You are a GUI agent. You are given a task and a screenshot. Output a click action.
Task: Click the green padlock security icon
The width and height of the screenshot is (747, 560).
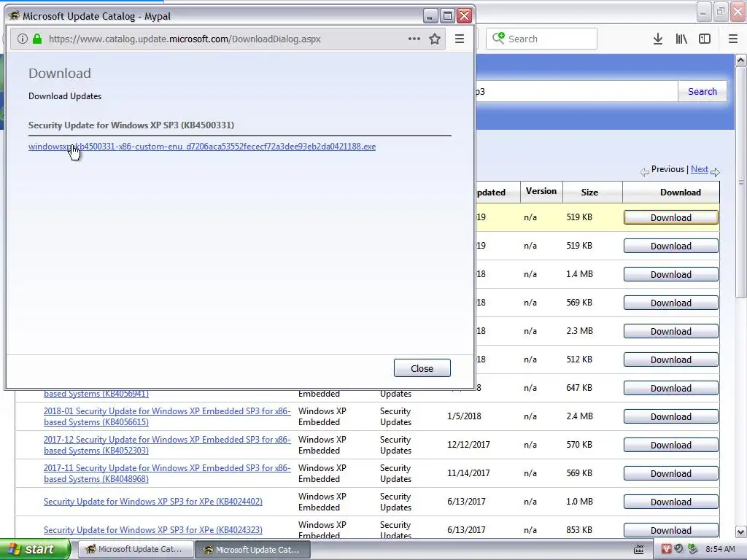point(37,39)
